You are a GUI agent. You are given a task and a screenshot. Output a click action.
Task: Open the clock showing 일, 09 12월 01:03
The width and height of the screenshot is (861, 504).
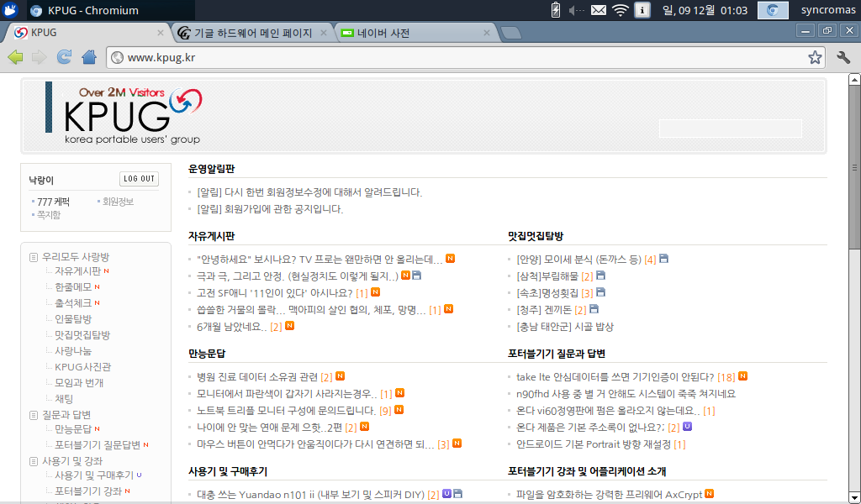[705, 10]
